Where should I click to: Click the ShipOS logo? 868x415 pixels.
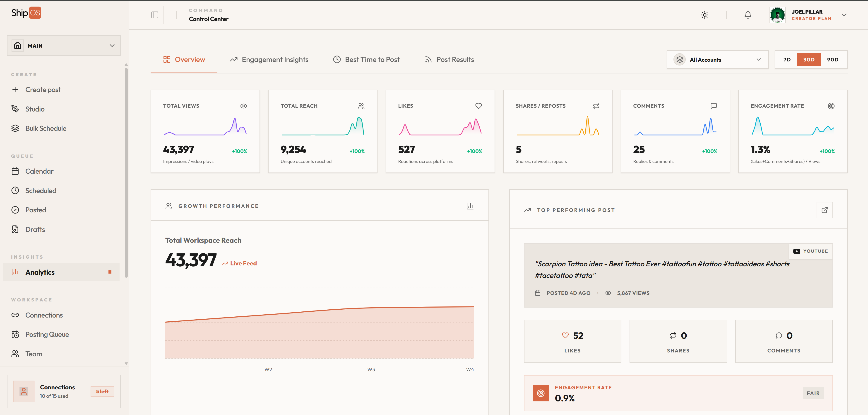[x=26, y=13]
